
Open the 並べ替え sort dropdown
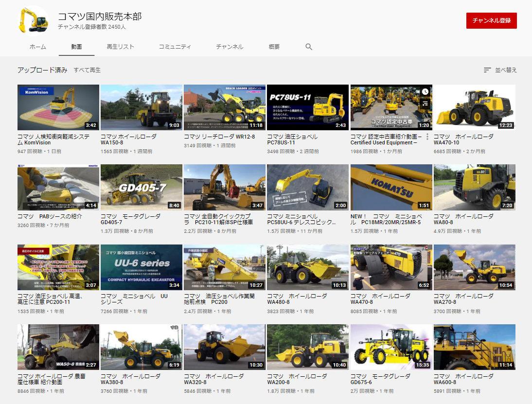[x=500, y=70]
